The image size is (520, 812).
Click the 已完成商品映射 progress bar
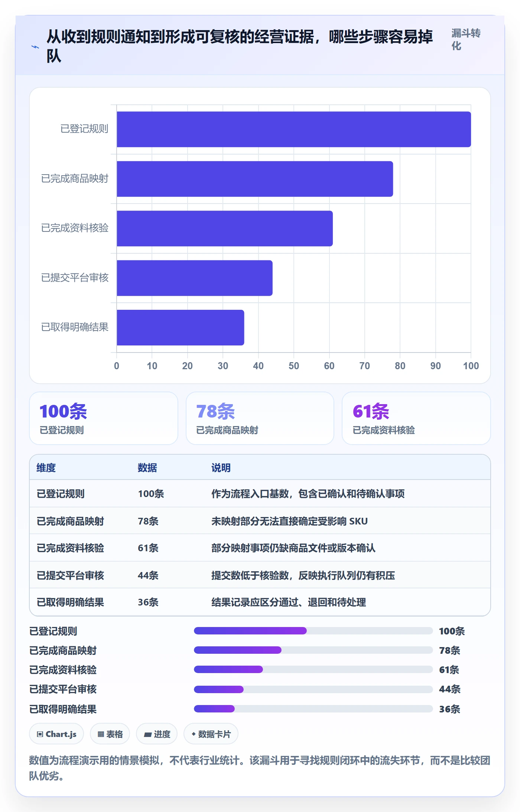click(x=313, y=650)
